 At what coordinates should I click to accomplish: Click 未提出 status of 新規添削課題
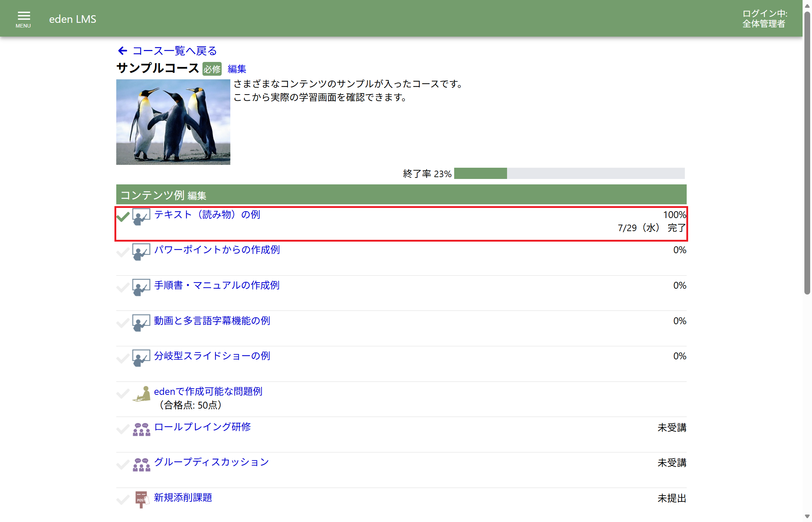point(672,498)
